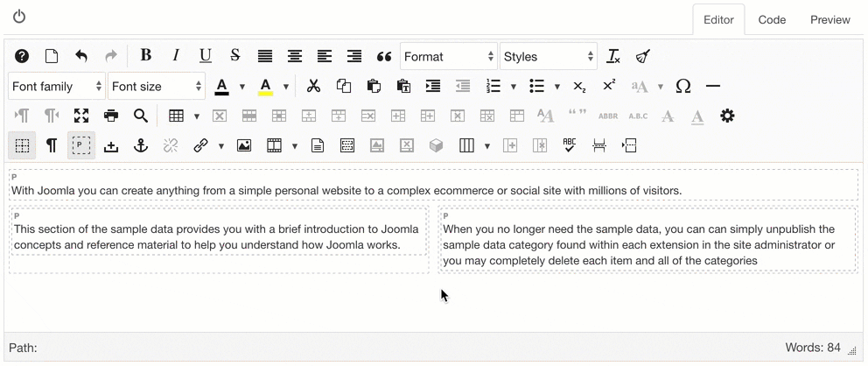This screenshot has width=868, height=366.
Task: Toggle bold formatting
Action: (x=145, y=55)
